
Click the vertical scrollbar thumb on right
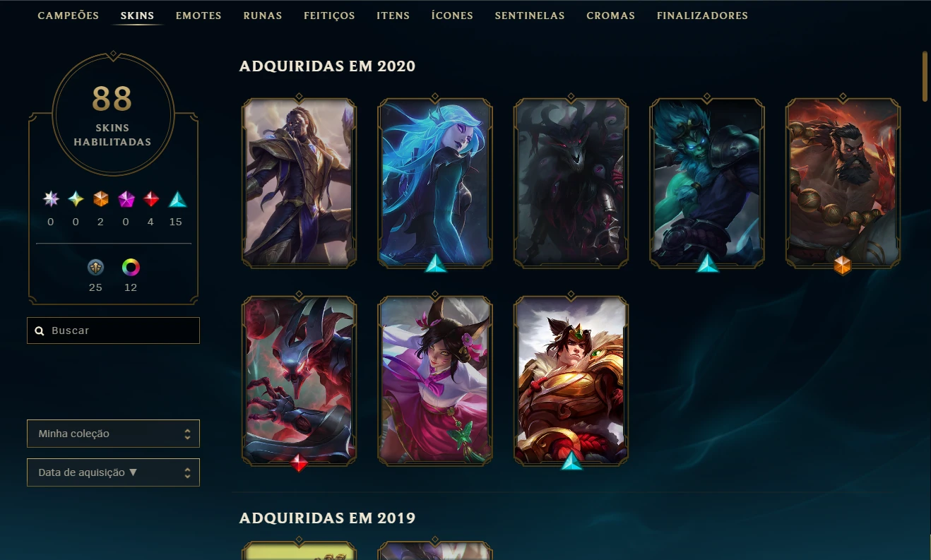(925, 76)
